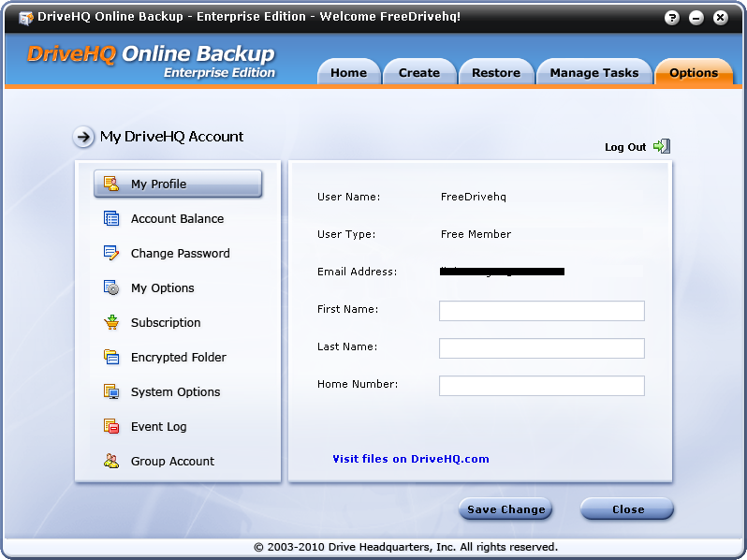
Task: Click the green Log Out arrow icon
Action: point(662,146)
